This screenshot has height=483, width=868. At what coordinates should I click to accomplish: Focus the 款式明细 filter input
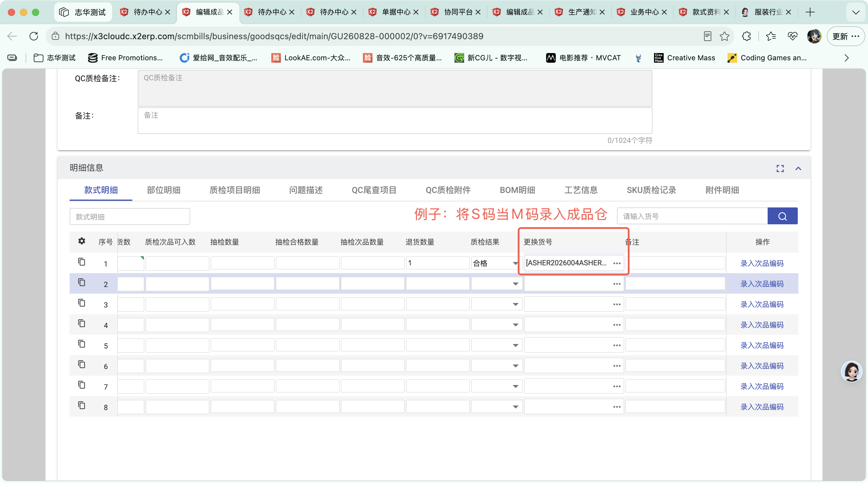(130, 216)
